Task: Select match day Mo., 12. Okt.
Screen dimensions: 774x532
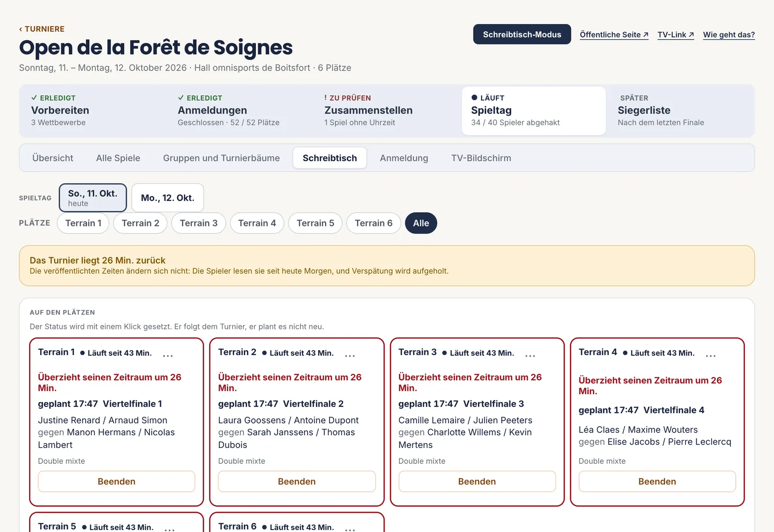Action: click(x=167, y=198)
